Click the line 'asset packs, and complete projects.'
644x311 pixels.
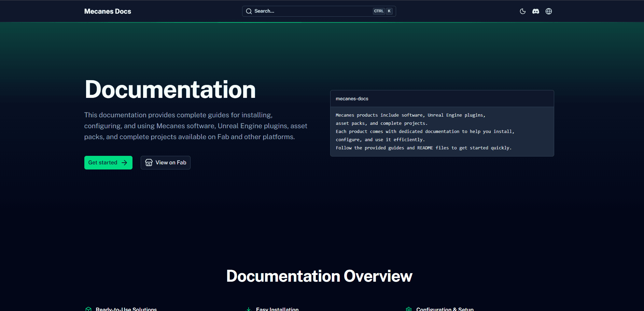point(381,123)
